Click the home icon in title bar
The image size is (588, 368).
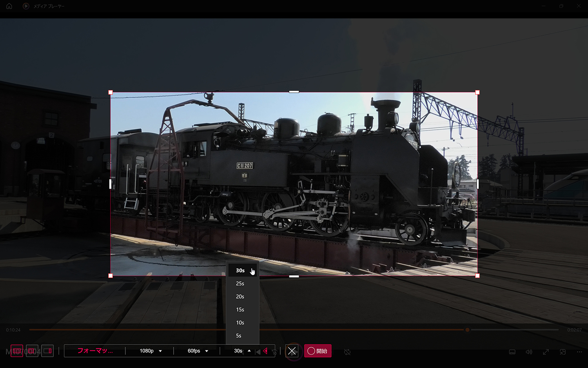pyautogui.click(x=9, y=6)
